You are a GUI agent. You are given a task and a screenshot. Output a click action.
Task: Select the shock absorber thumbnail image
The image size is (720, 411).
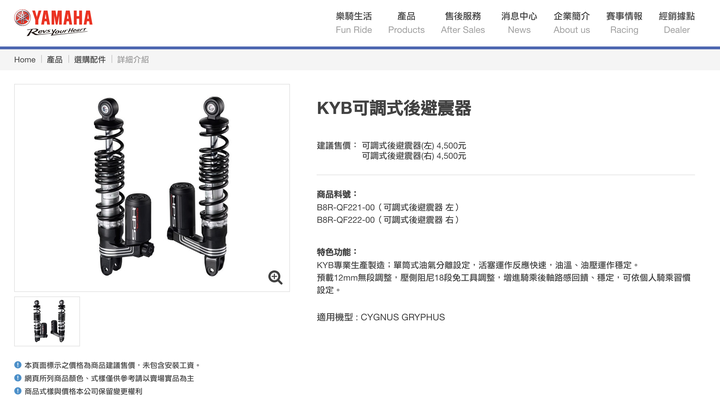tap(47, 321)
